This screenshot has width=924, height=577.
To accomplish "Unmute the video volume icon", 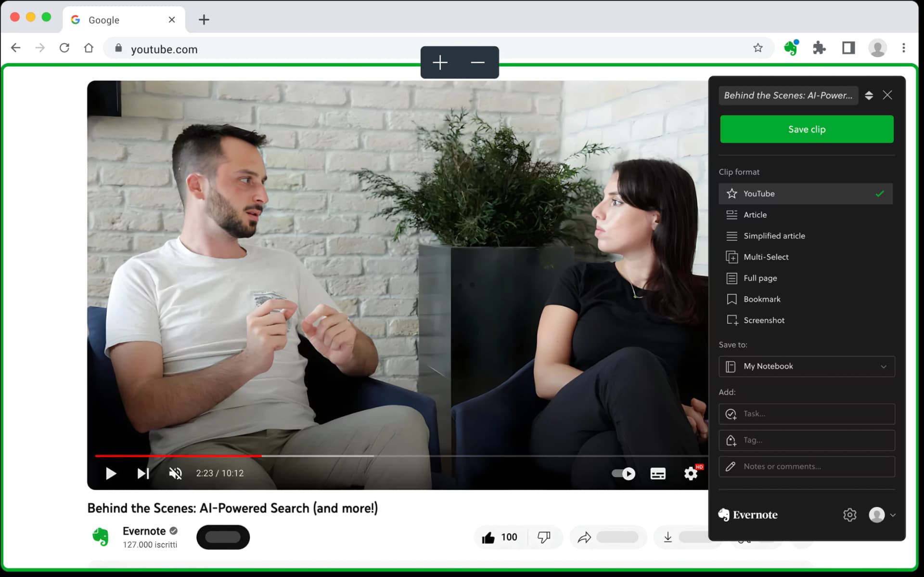I will tap(175, 473).
